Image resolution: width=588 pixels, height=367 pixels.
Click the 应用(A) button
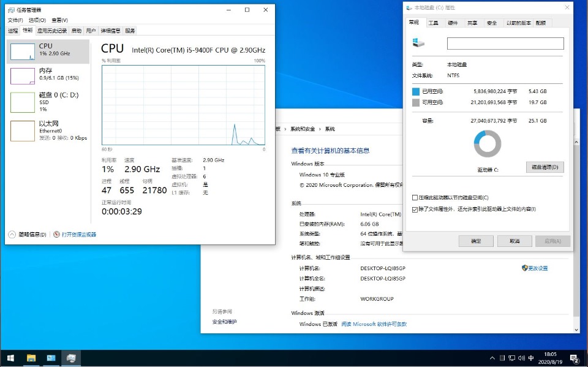pyautogui.click(x=552, y=241)
